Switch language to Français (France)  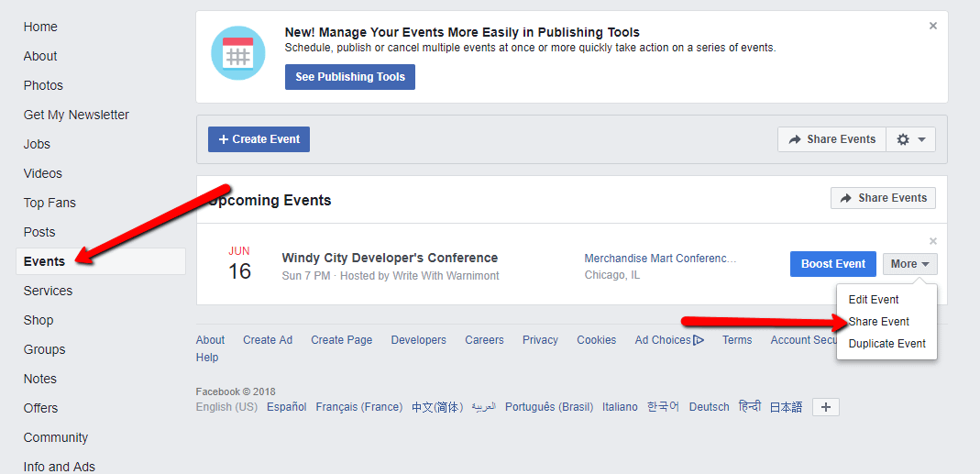click(358, 407)
